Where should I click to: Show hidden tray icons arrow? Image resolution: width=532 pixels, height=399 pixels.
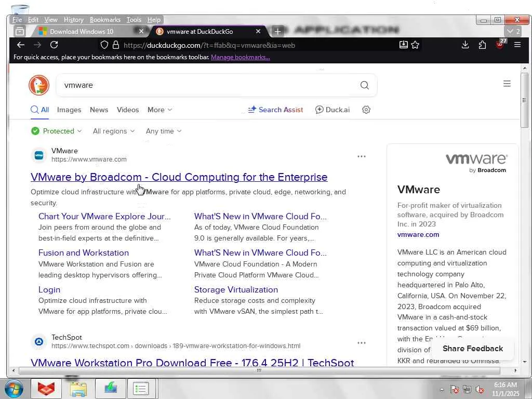click(442, 390)
